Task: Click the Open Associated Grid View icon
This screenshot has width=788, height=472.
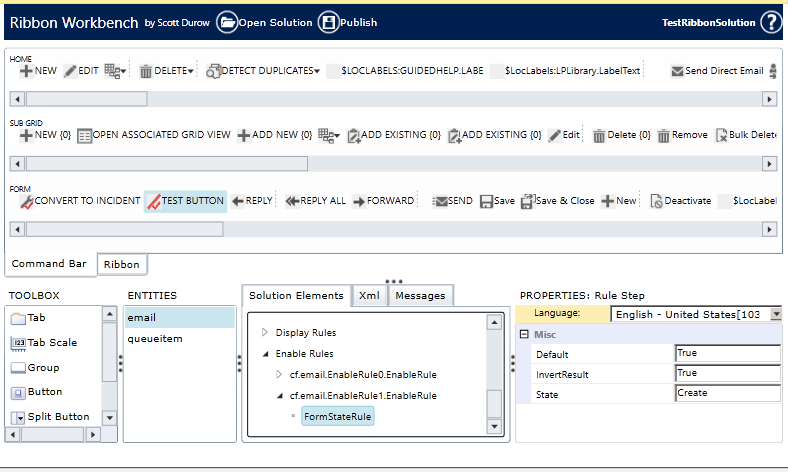Action: 84,136
